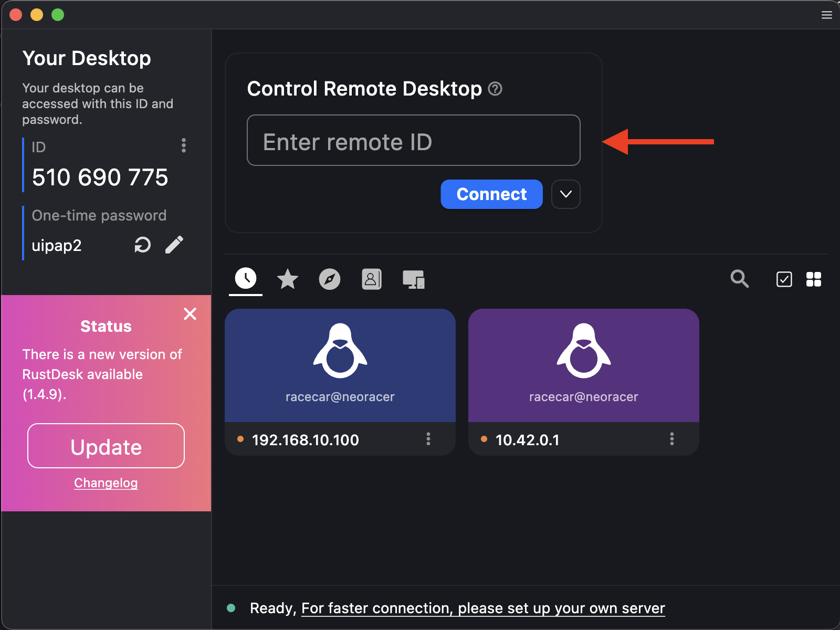Viewport: 840px width, 630px height.
Task: Open the 192.168.10.100 card options menu
Action: point(428,439)
